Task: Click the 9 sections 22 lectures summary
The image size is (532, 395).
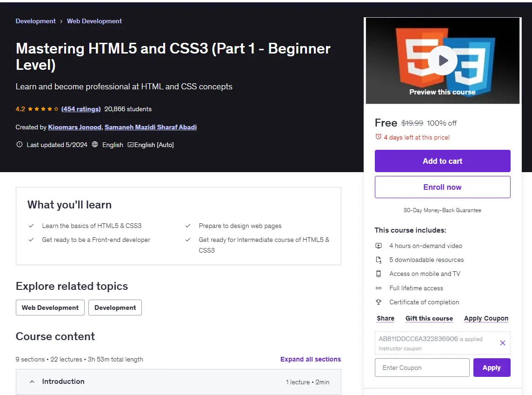Action: (x=80, y=359)
